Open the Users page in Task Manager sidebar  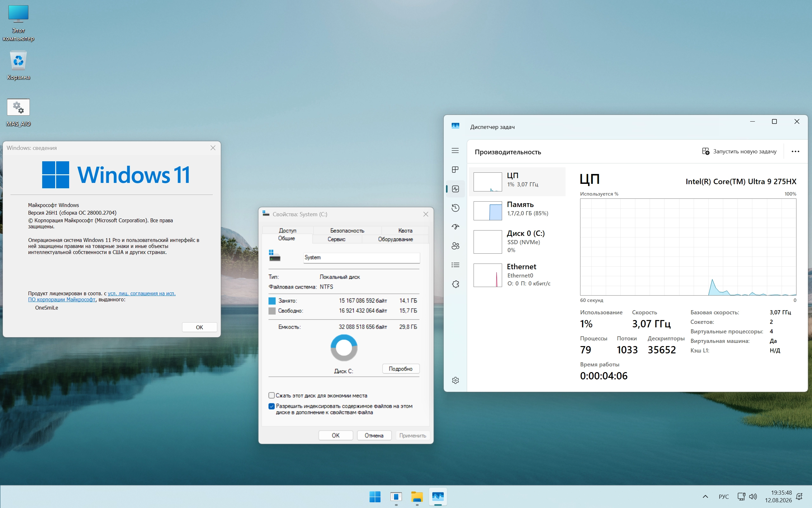tap(455, 246)
